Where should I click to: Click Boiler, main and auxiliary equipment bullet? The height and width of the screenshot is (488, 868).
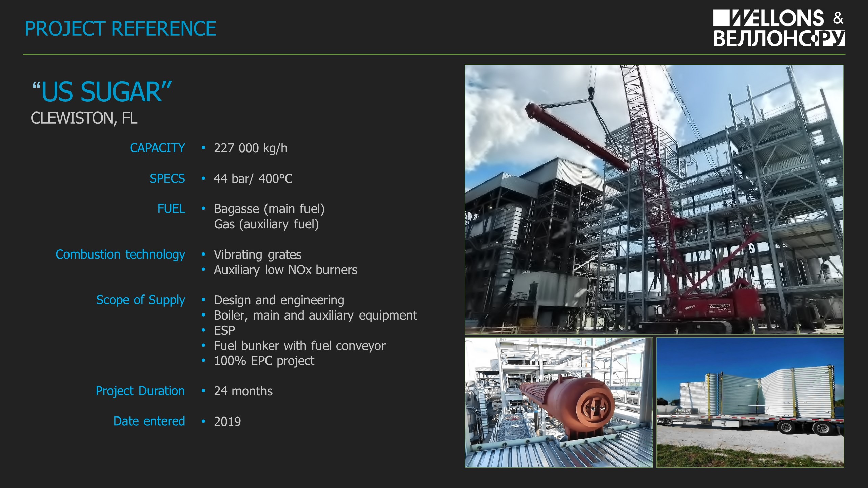(x=315, y=316)
